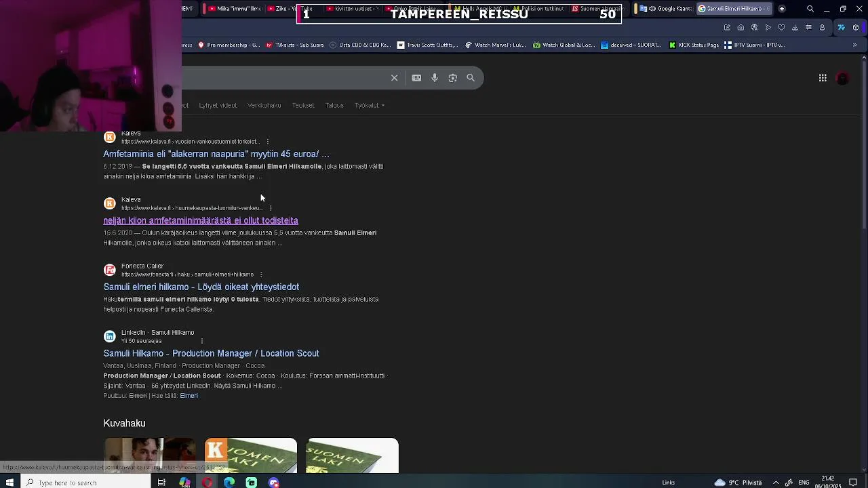
Task: Open Travis Scott Outfits bookmark
Action: pyautogui.click(x=428, y=45)
